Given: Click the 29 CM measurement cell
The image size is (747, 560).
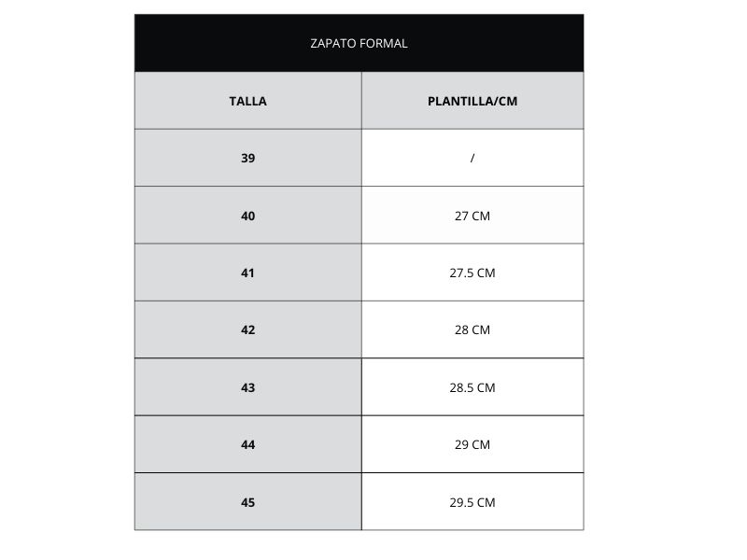Looking at the screenshot, I should pos(472,445).
